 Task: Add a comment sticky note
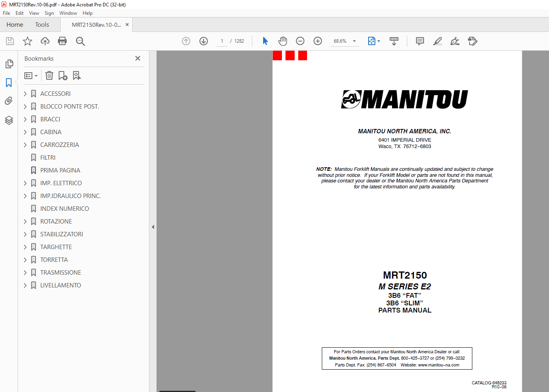tap(420, 41)
